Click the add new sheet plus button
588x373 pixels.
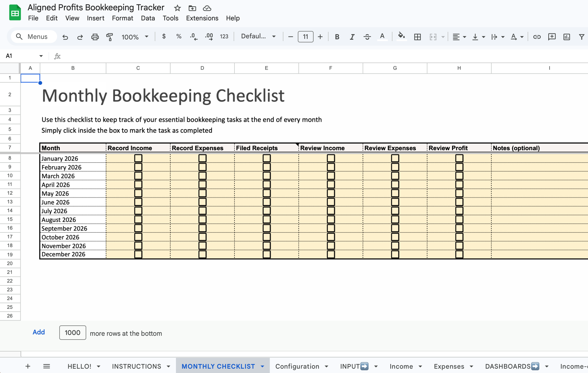[x=28, y=366]
